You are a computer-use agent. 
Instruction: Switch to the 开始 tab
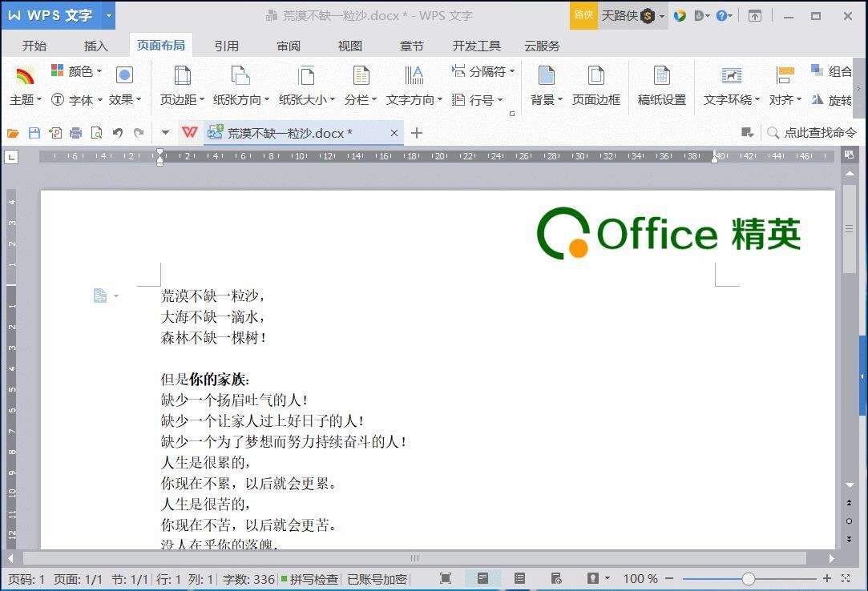point(34,46)
